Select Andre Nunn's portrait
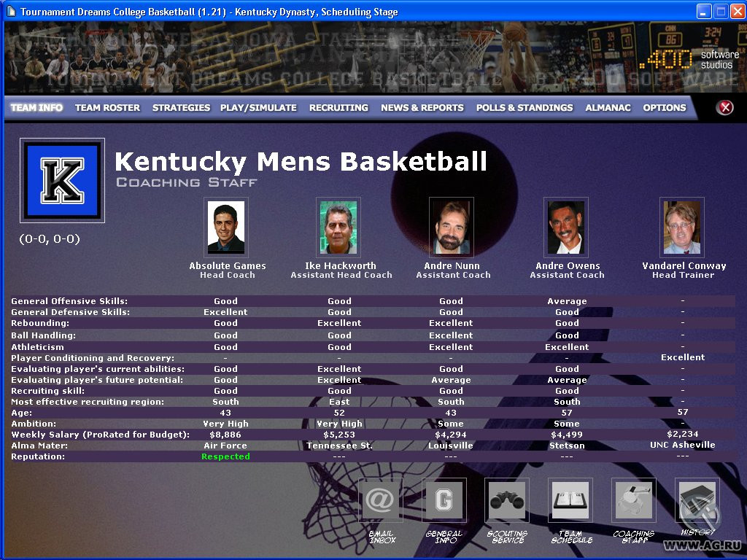This screenshot has width=747, height=560. click(x=452, y=227)
